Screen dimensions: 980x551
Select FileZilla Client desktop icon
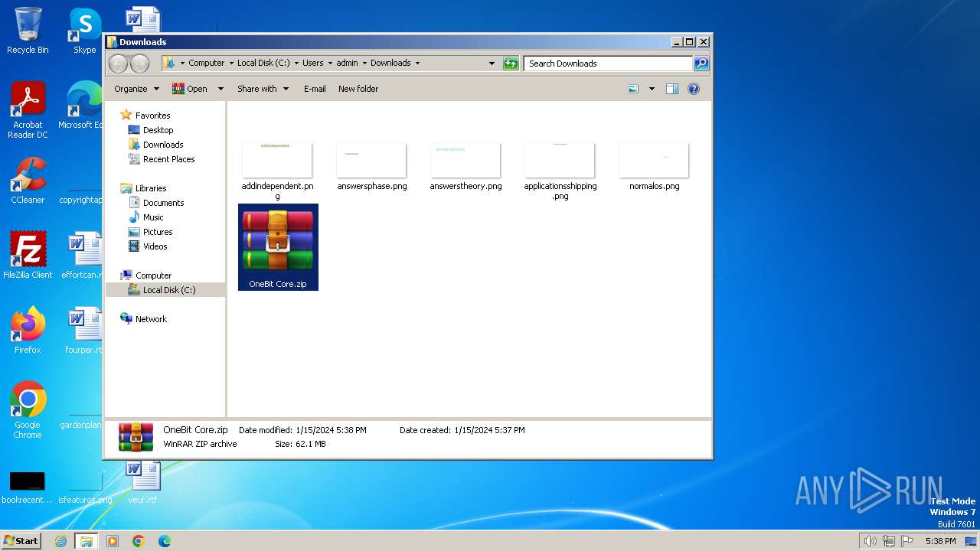pos(28,255)
